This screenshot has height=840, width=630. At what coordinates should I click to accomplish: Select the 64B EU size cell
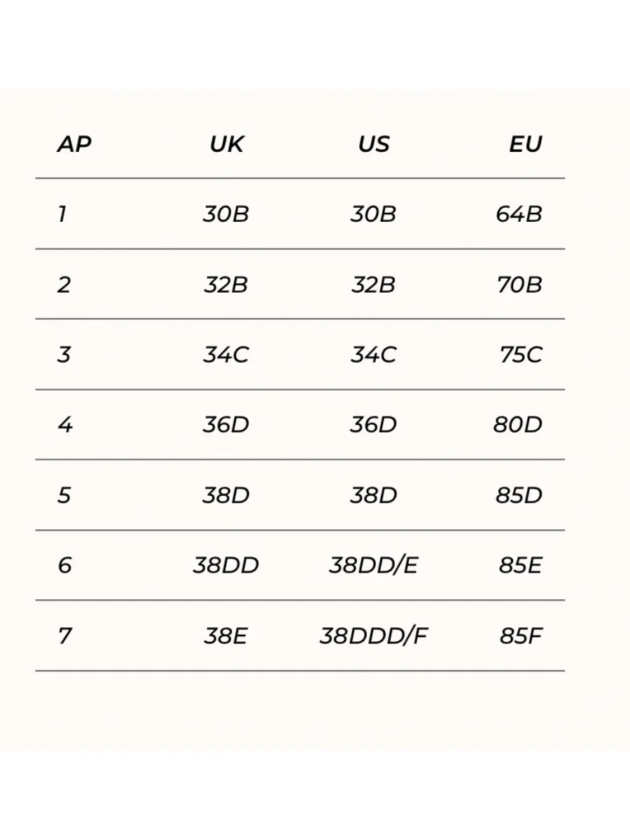tap(519, 214)
